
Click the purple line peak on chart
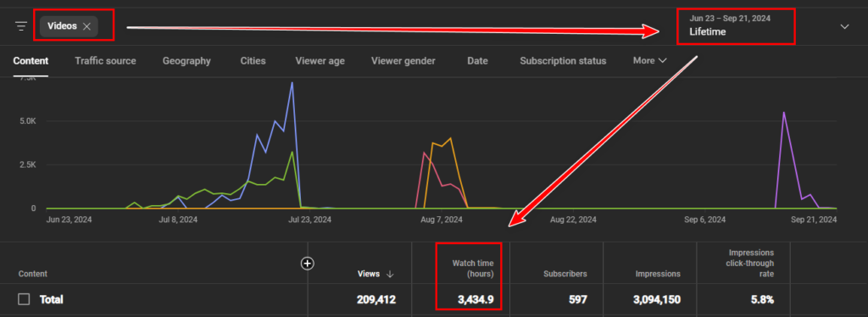[x=783, y=112]
